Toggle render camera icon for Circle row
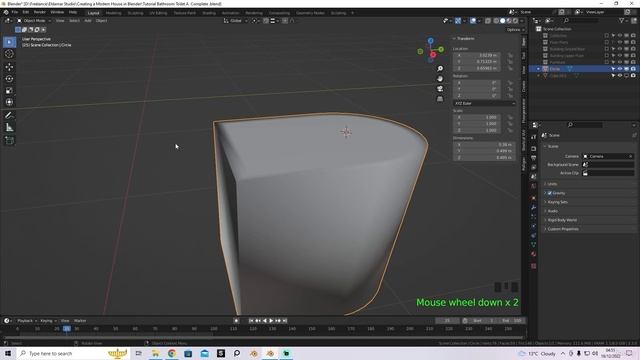The height and width of the screenshot is (360, 640). click(633, 69)
